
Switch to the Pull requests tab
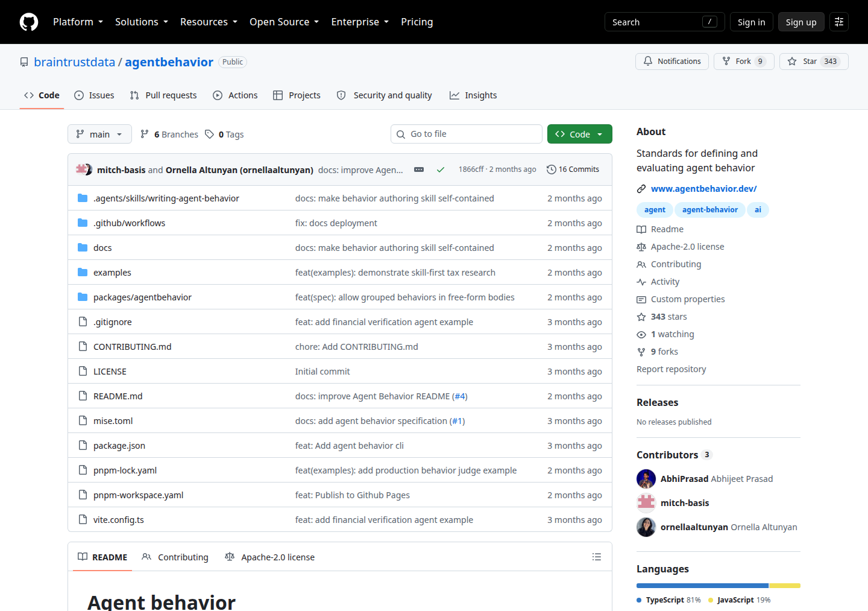(163, 95)
